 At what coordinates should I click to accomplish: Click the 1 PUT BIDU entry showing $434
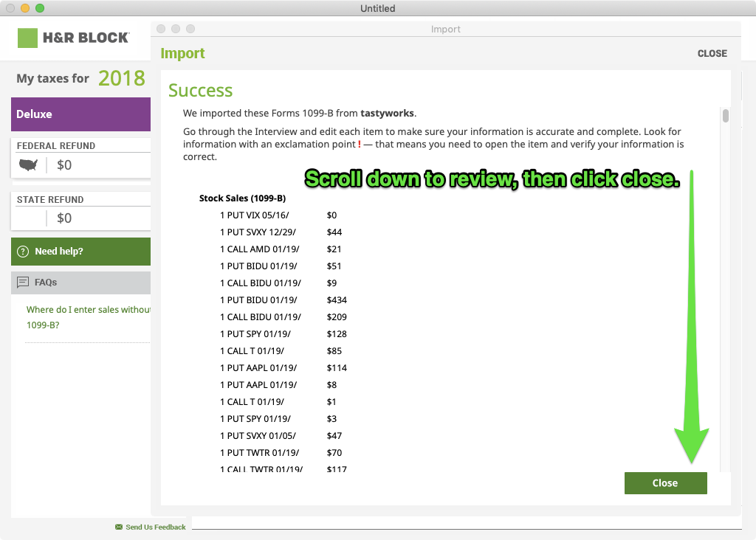tap(258, 300)
